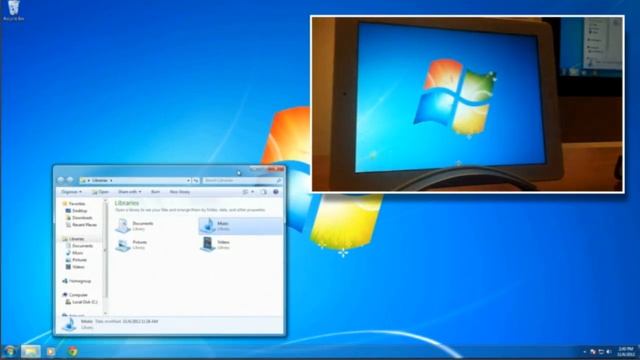Show hidden system tray icons
This screenshot has width=640, height=360.
click(584, 351)
